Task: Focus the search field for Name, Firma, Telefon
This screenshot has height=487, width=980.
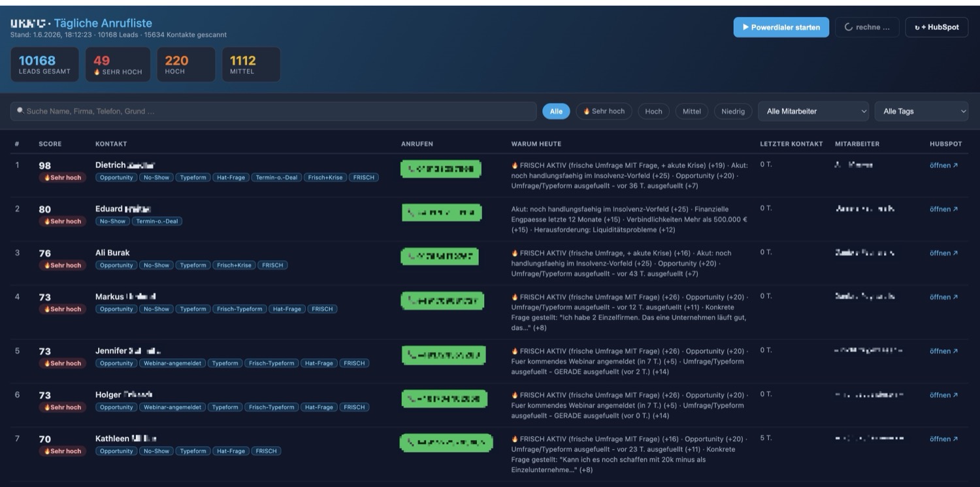Action: (273, 112)
